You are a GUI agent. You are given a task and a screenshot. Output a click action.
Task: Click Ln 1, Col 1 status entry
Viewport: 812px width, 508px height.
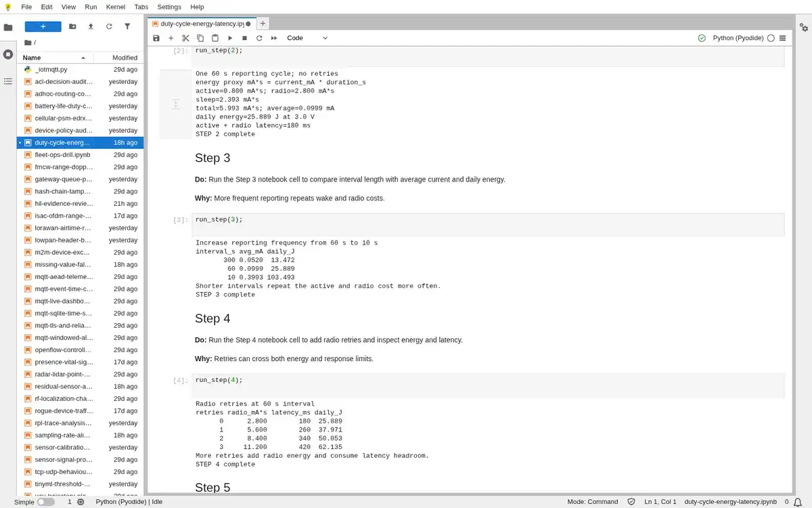[660, 502]
